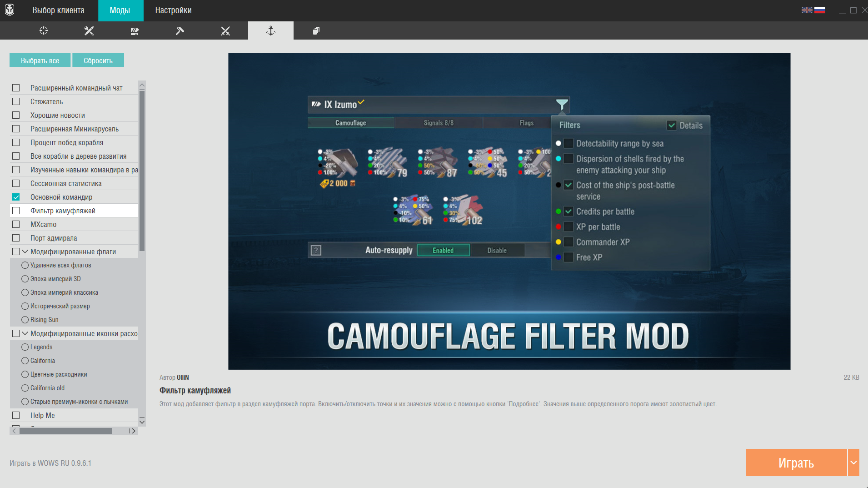
Task: Click the Выбрать все button
Action: (40, 60)
